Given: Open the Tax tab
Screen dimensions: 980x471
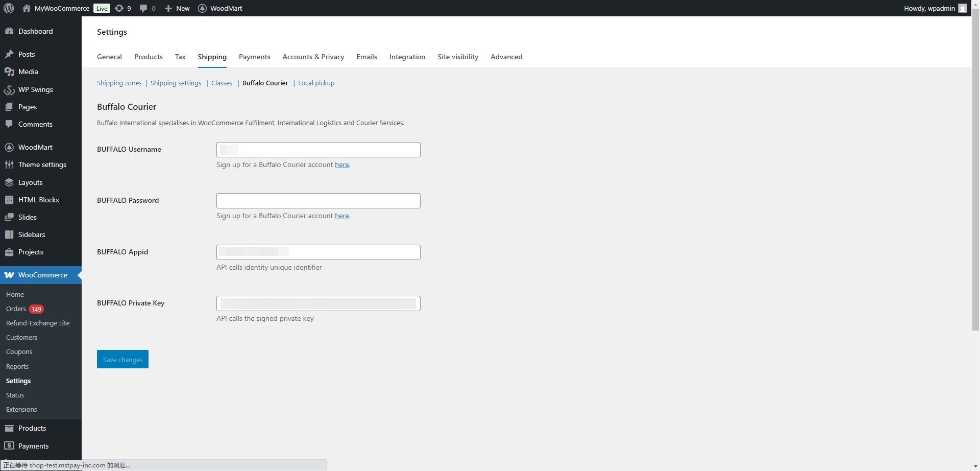Looking at the screenshot, I should coord(180,57).
